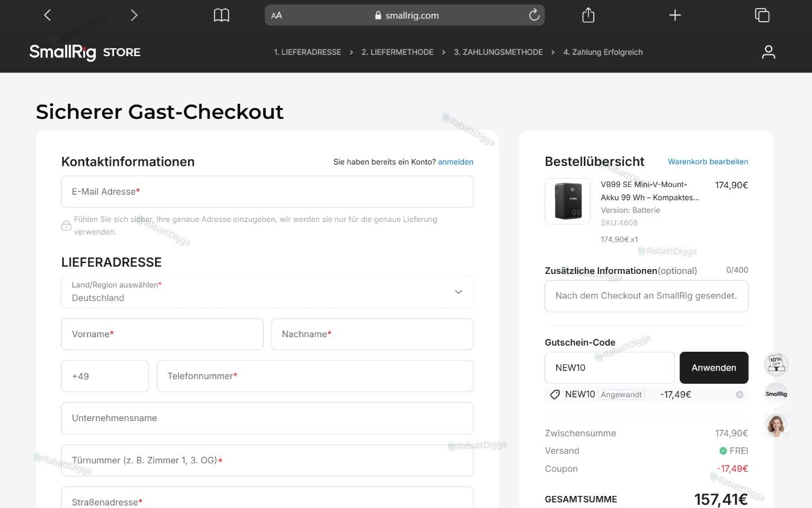Click the +49 country code field

[x=105, y=376]
